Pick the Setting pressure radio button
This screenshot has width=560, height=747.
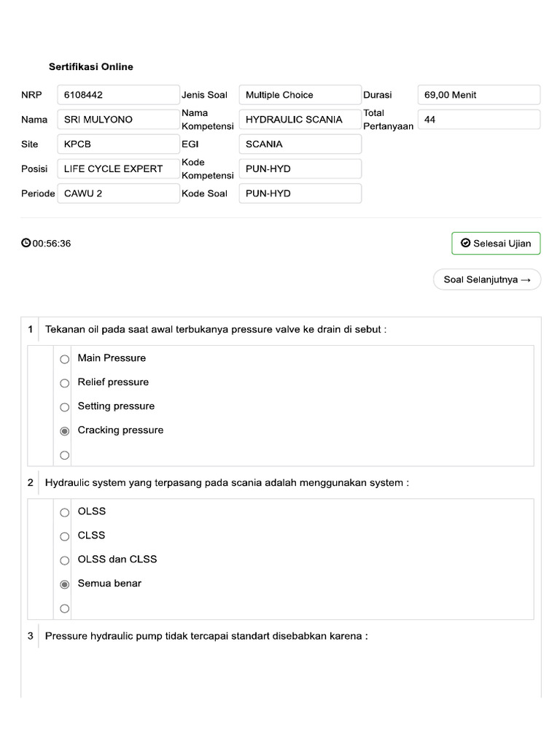point(65,407)
